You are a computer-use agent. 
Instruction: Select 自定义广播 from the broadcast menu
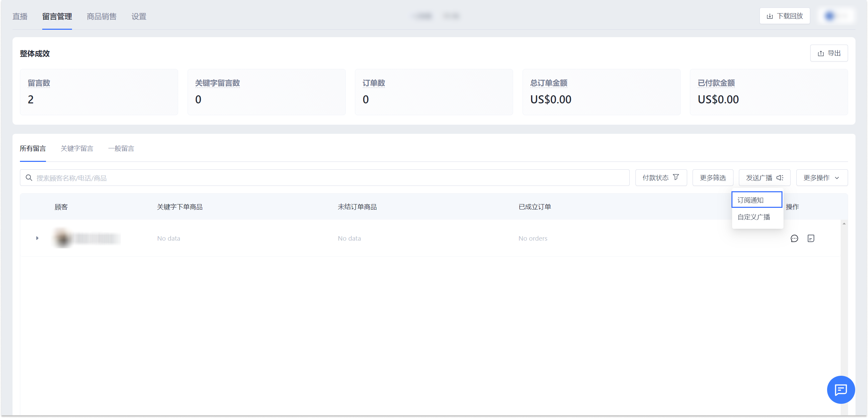(x=754, y=217)
